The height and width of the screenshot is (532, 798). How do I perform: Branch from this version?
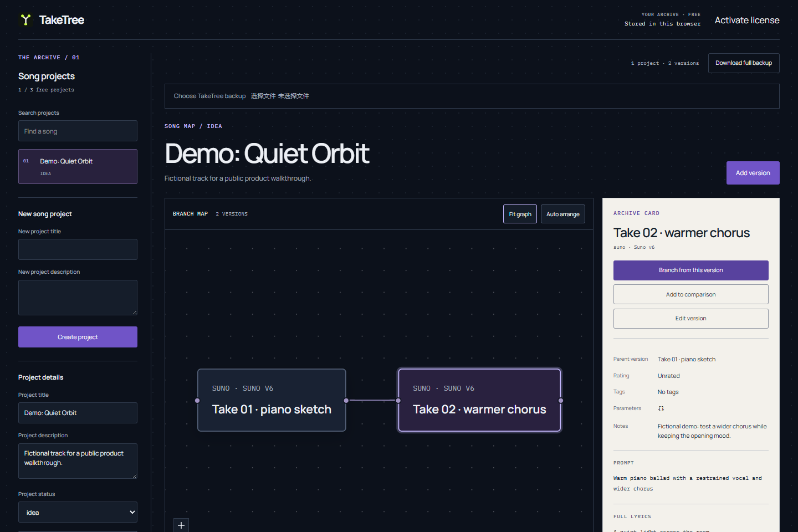click(x=690, y=270)
